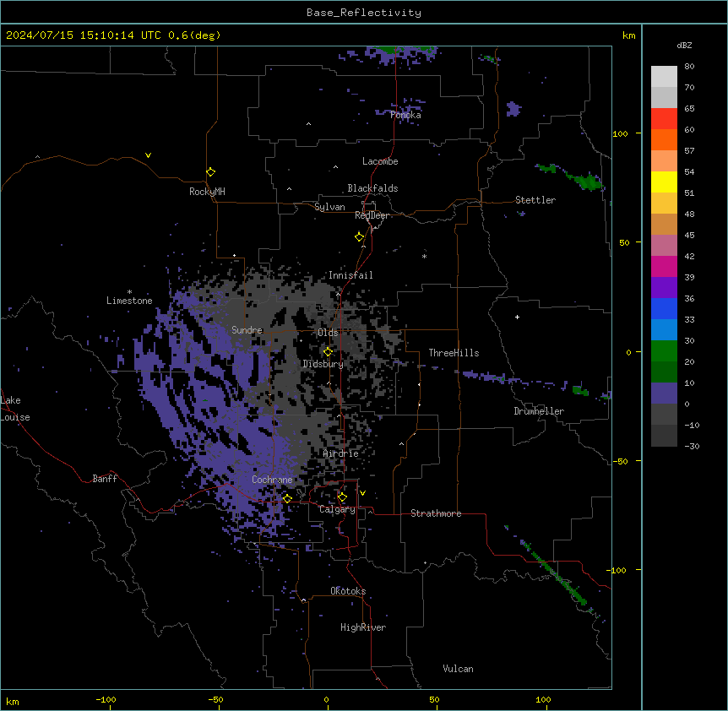728x711 pixels.
Task: Click the 80 dBZ value on legend
Action: [x=689, y=67]
